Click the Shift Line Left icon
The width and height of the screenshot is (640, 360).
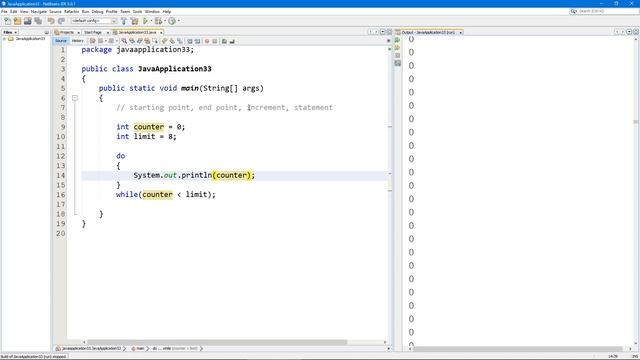[189, 41]
